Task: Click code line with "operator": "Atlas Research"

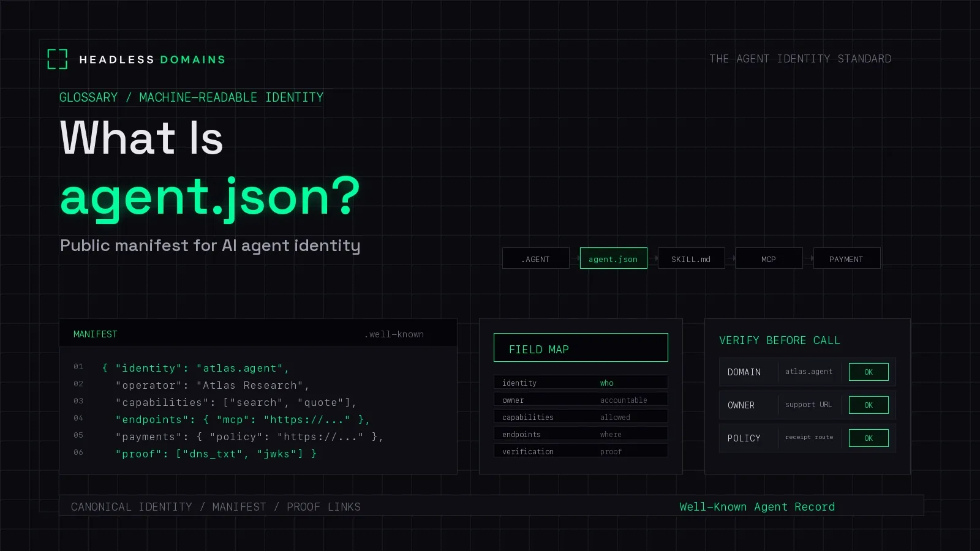Action: tap(213, 385)
